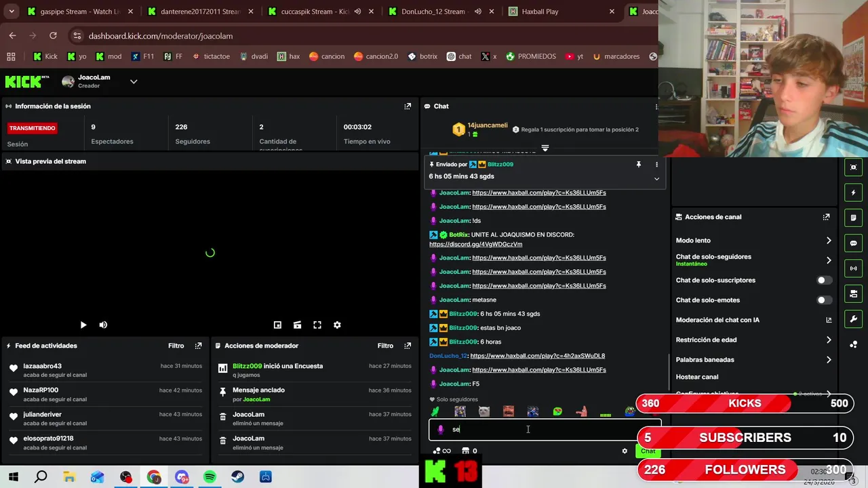Expand the pinned message chevron
The image size is (868, 488).
point(656,179)
